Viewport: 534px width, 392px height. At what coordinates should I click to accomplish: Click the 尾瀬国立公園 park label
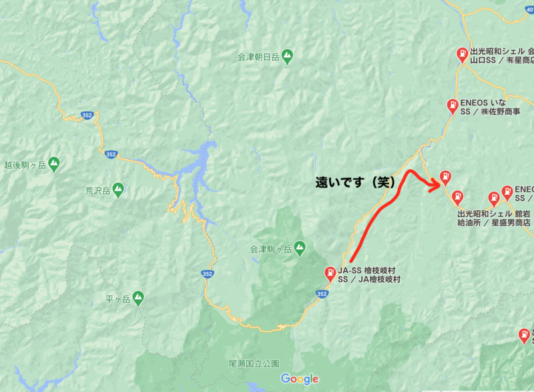[254, 364]
